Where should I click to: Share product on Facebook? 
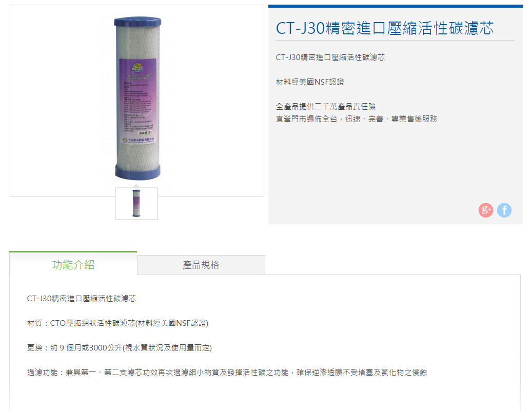(x=504, y=210)
